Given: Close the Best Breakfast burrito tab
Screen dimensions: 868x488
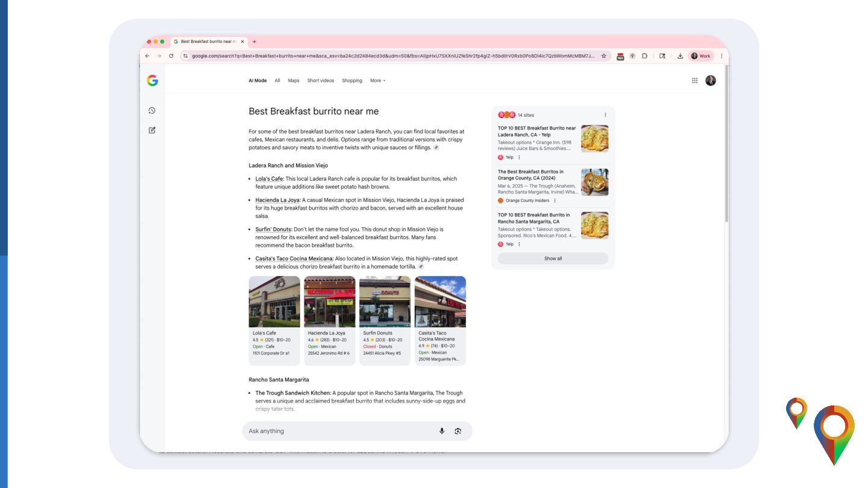Looking at the screenshot, I should click(x=242, y=42).
